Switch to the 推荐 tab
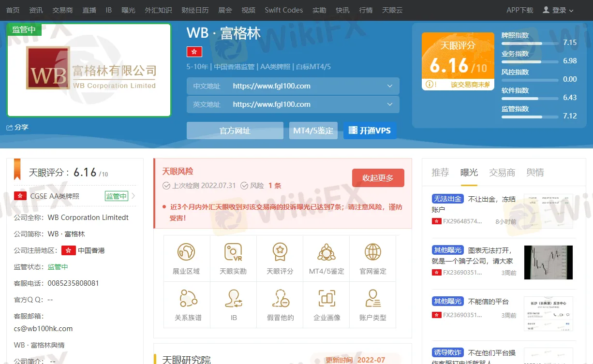The image size is (593, 364). [440, 173]
